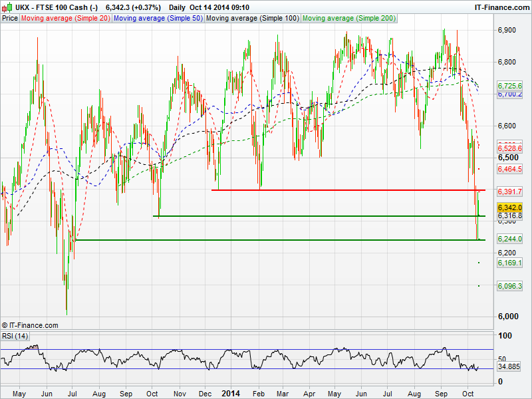Open the RSI (14) indicator label

coord(15,336)
